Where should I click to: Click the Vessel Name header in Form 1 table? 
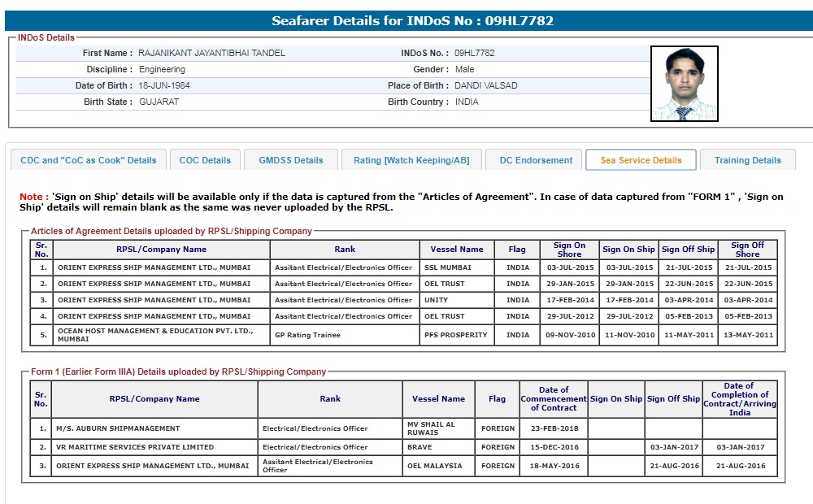pyautogui.click(x=438, y=399)
